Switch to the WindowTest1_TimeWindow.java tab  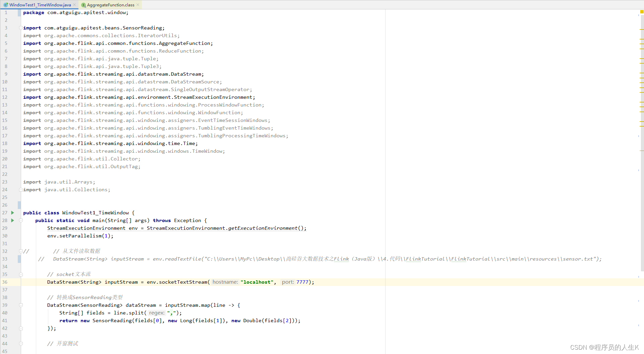click(x=40, y=5)
